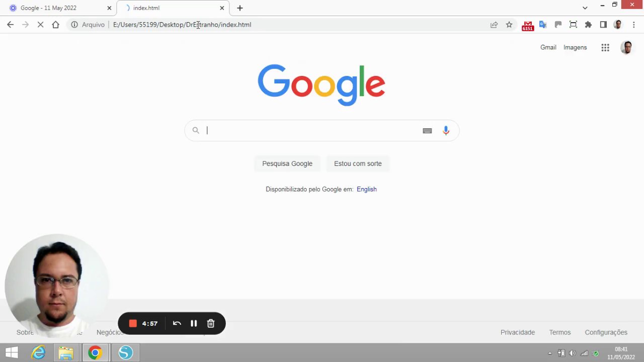Image resolution: width=644 pixels, height=362 pixels.
Task: Toggle the browser side panel
Action: click(603, 25)
